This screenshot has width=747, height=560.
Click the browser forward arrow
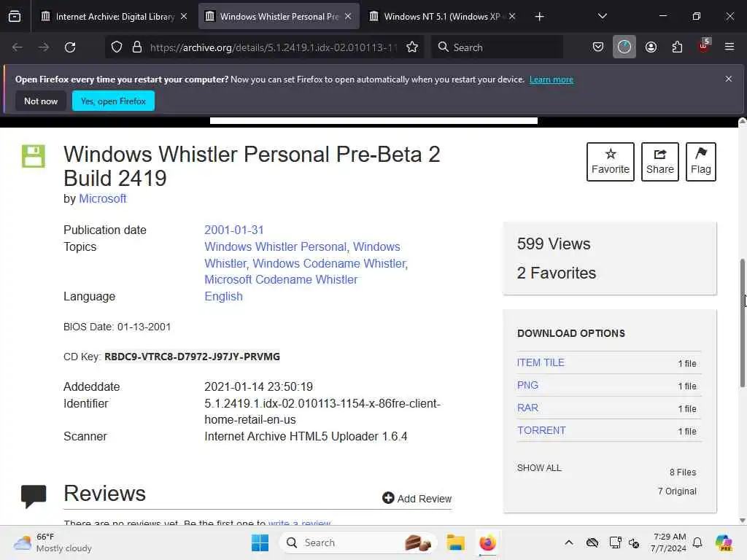pos(43,47)
